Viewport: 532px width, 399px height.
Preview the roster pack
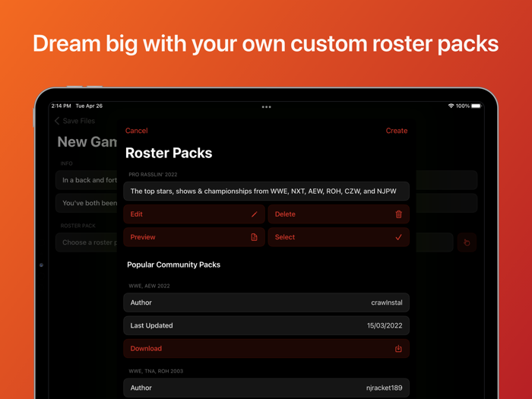pos(194,237)
